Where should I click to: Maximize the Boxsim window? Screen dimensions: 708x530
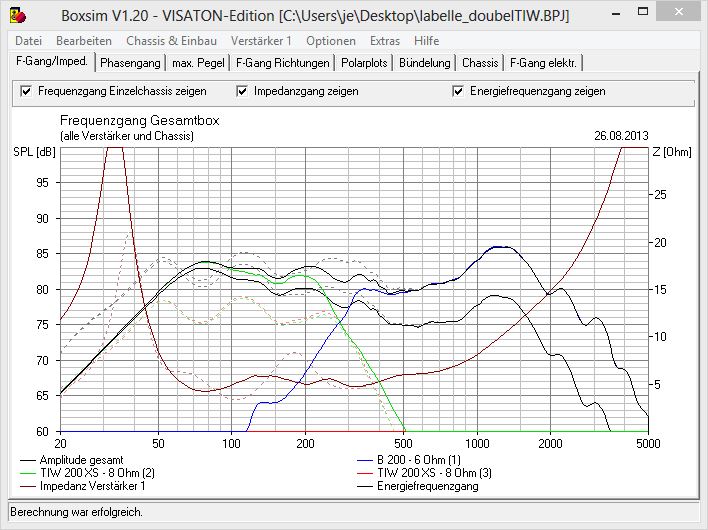click(x=643, y=12)
